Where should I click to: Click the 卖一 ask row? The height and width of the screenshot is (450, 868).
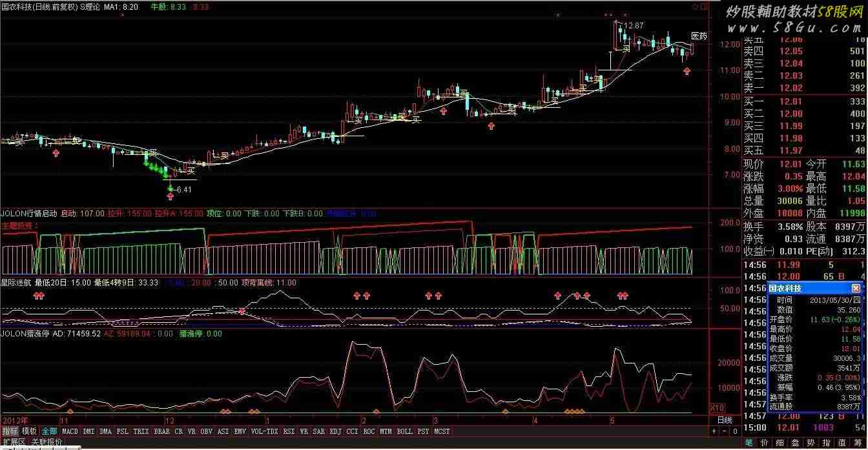tap(805, 88)
